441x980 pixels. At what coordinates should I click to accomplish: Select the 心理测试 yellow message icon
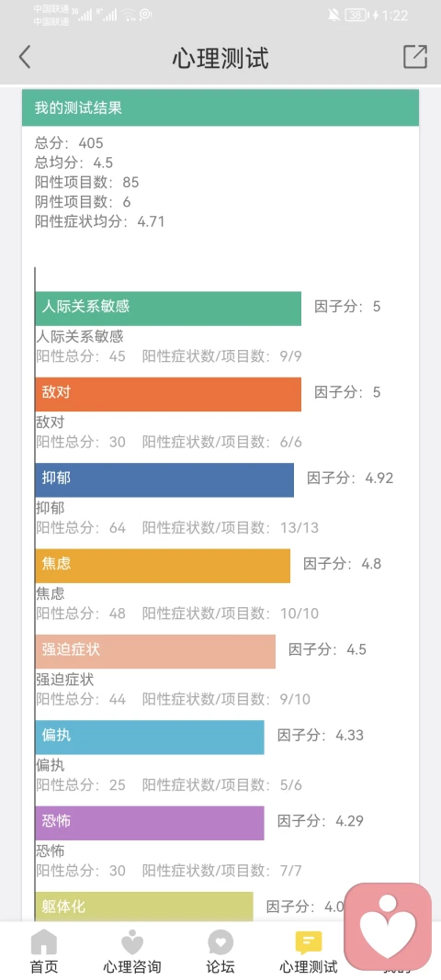(309, 942)
